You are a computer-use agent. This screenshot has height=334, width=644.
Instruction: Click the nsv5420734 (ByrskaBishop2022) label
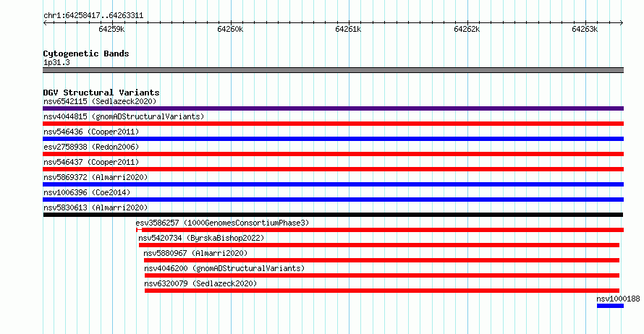(201, 238)
